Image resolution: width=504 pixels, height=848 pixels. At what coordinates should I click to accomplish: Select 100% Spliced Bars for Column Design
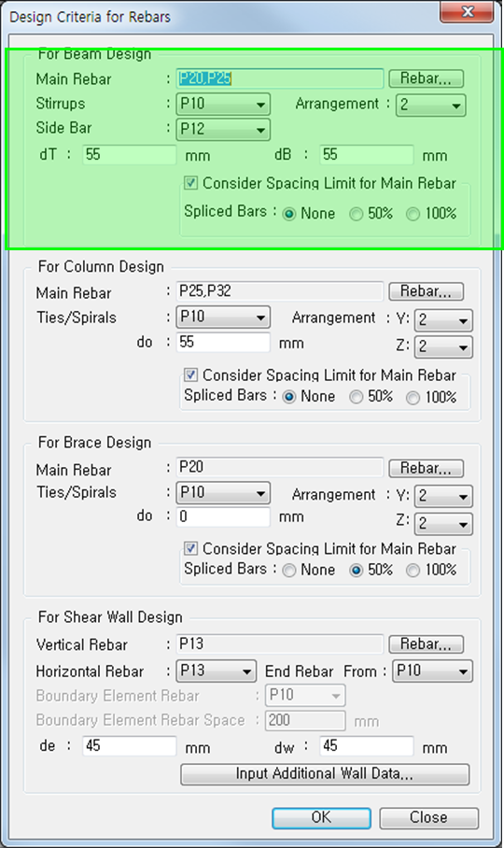point(413,398)
